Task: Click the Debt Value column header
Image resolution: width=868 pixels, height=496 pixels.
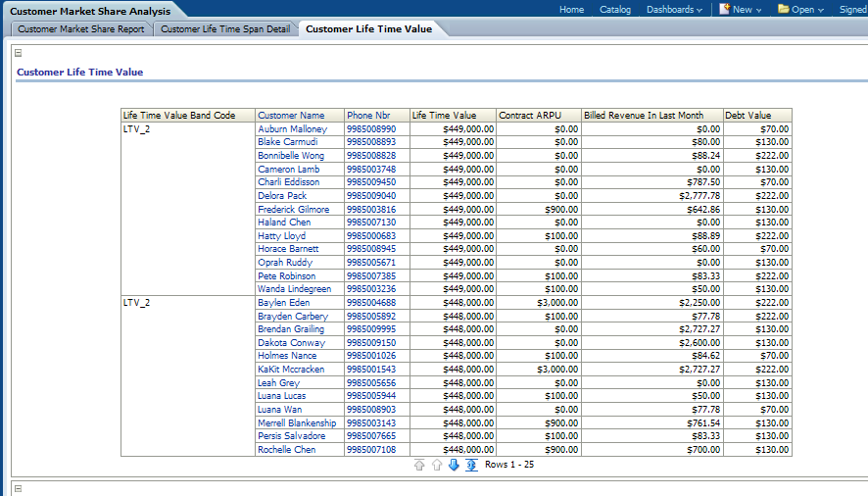Action: click(x=747, y=116)
